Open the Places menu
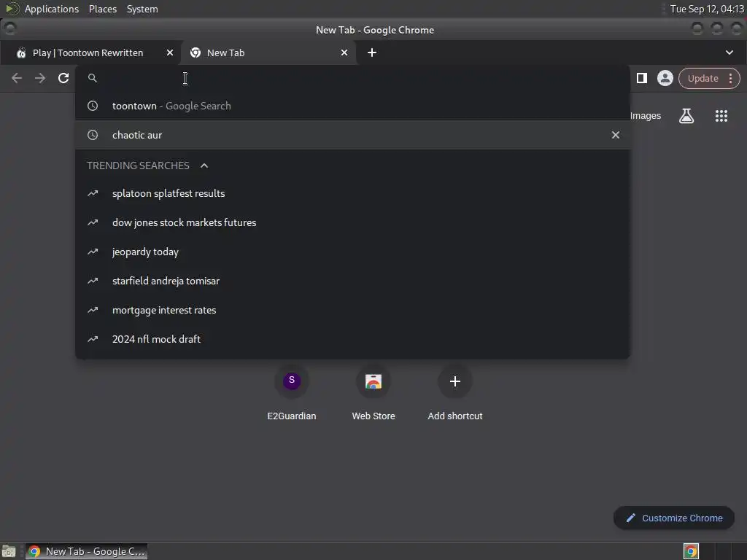747x560 pixels. [102, 9]
